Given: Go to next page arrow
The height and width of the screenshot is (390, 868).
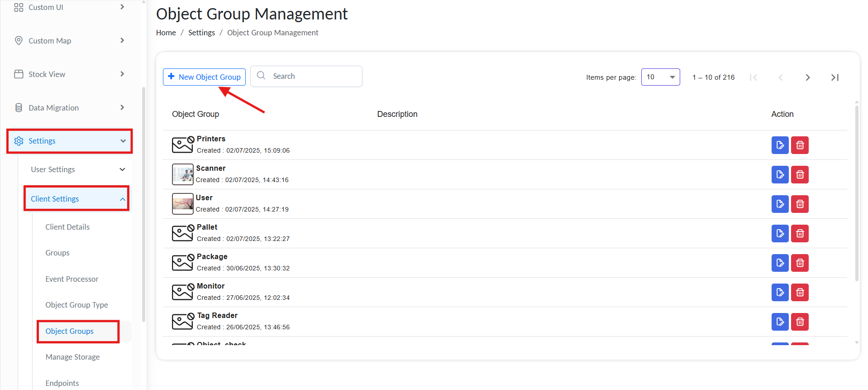Looking at the screenshot, I should pyautogui.click(x=807, y=77).
